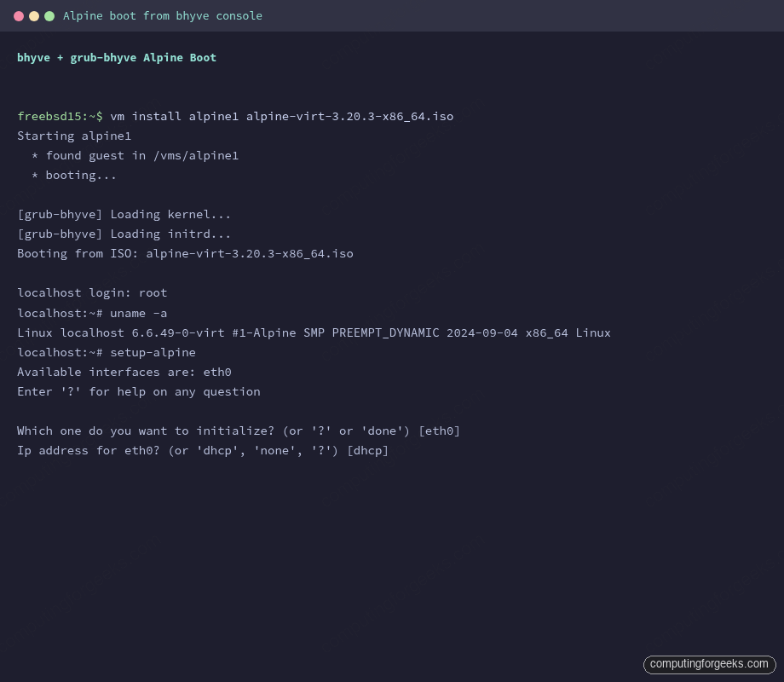This screenshot has width=784, height=682.
Task: Click the eth0 interface prompt default value
Action: [441, 431]
